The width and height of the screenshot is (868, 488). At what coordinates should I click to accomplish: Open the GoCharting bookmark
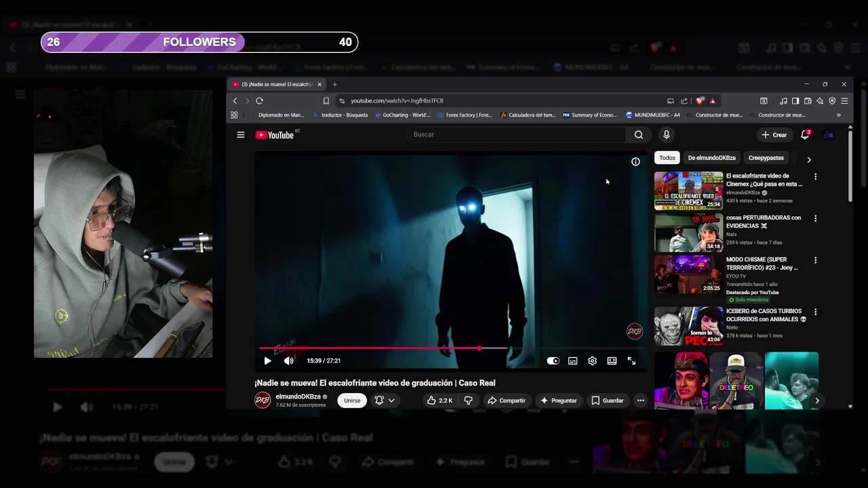pyautogui.click(x=402, y=115)
